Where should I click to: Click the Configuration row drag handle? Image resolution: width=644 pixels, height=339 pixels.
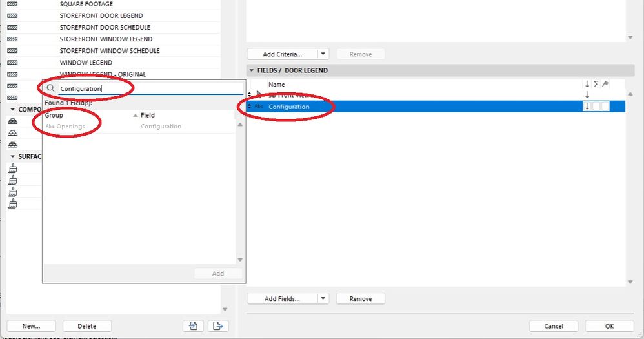point(249,107)
